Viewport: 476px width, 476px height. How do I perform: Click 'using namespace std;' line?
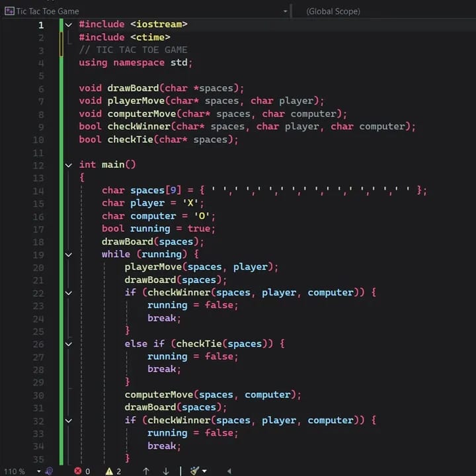click(136, 63)
